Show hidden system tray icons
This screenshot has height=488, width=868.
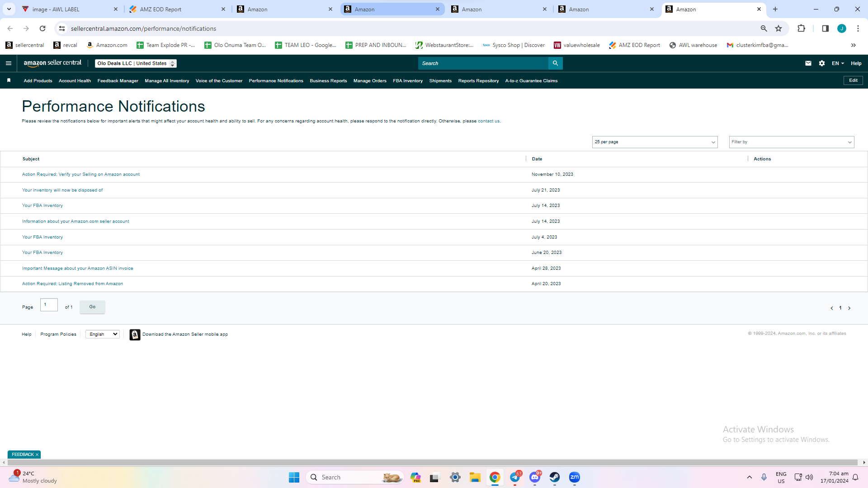tap(750, 477)
